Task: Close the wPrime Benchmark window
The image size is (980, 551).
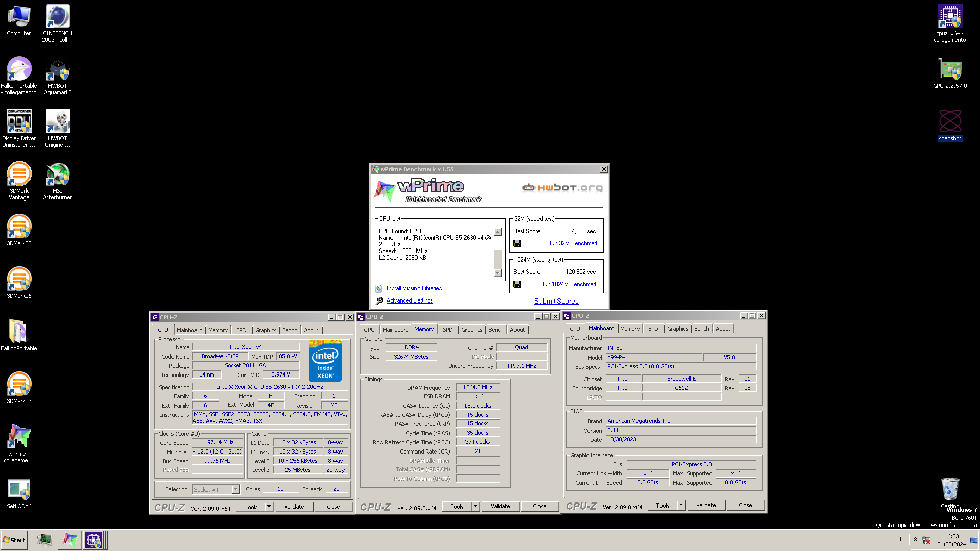Action: (604, 169)
